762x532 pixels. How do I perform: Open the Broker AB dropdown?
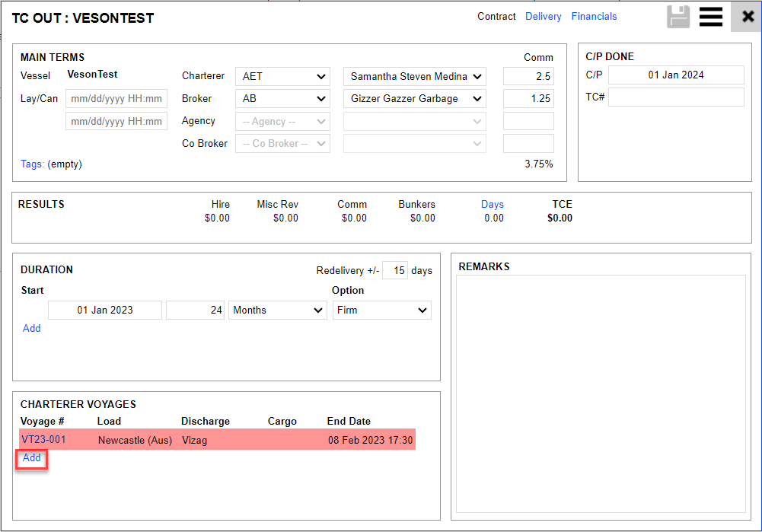(x=282, y=99)
